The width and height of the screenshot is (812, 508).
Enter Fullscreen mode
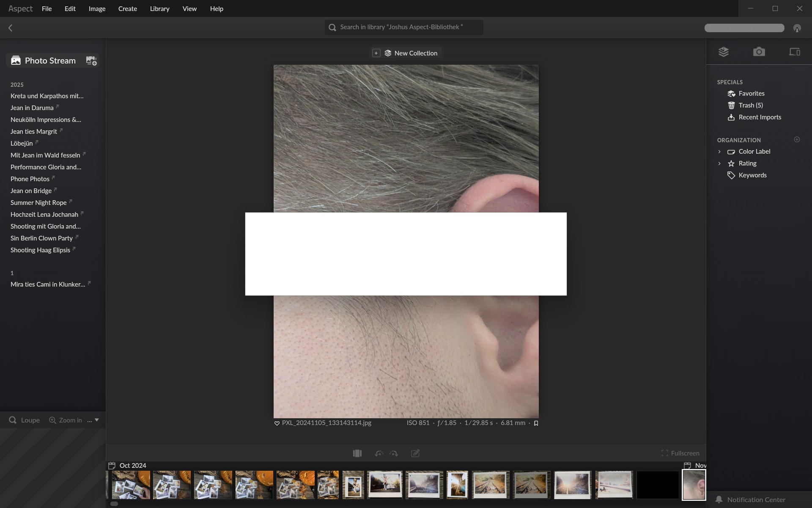tap(680, 453)
